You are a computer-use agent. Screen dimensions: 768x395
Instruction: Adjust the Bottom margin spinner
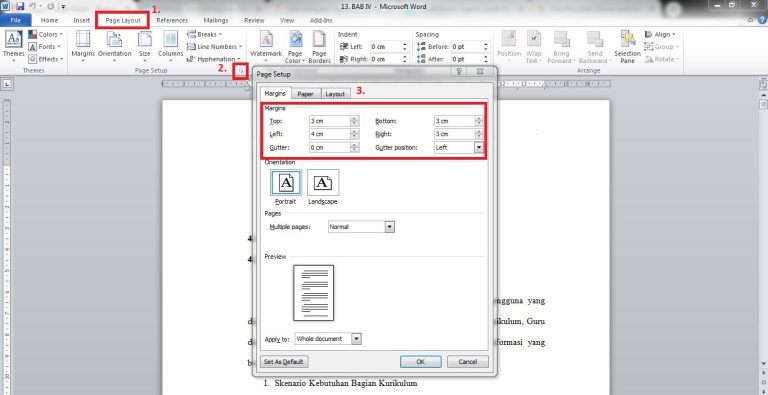coord(480,121)
